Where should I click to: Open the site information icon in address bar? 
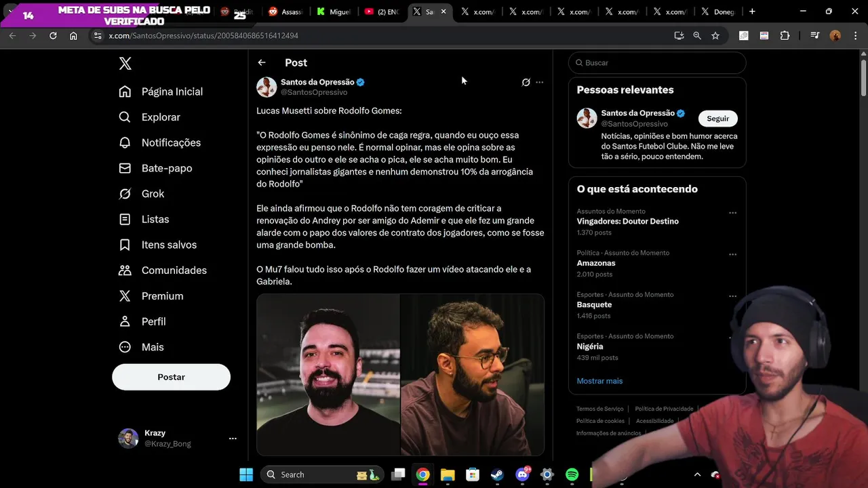click(x=97, y=35)
